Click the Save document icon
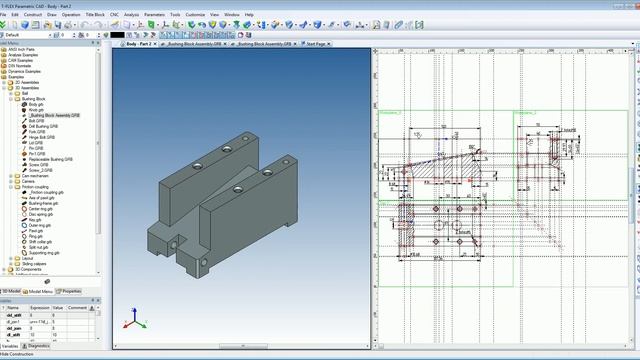The width and height of the screenshot is (640, 360). (58, 25)
